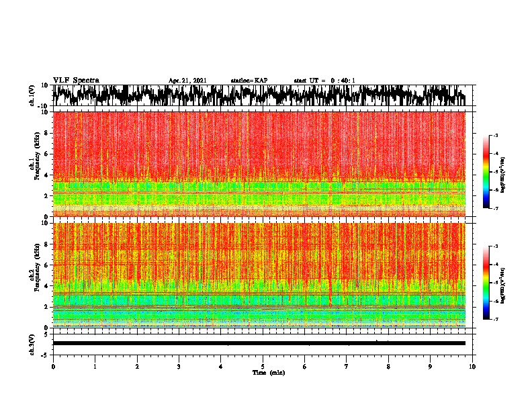This screenshot has width=532, height=411.
Task: Click the "station=KAP" header text
Action: 249,81
